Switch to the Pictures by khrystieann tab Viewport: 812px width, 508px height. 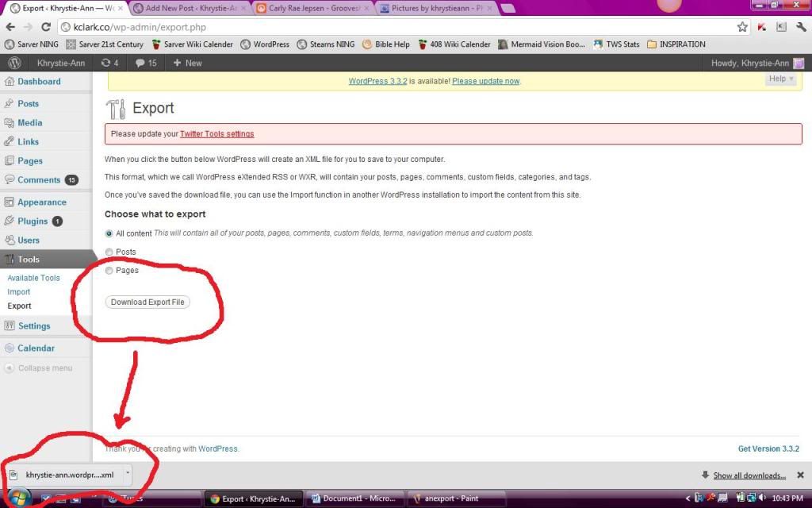(436, 8)
